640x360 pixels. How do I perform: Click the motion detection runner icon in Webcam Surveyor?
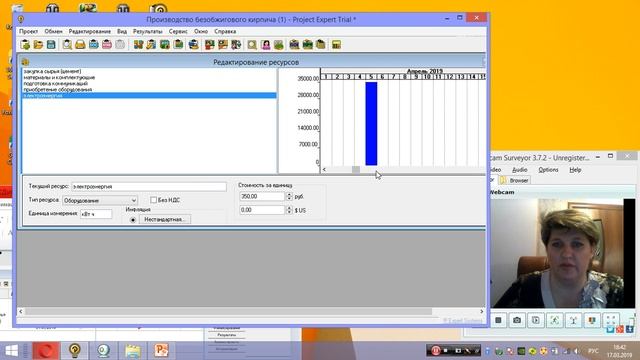tap(555, 320)
